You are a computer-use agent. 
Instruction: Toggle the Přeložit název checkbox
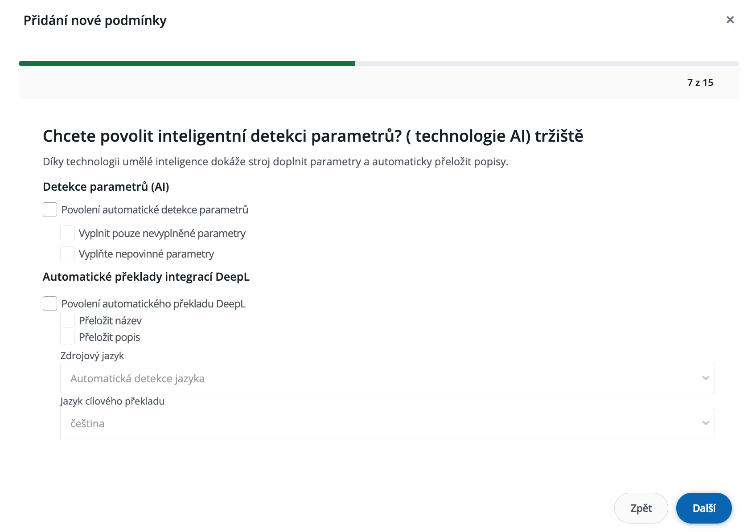coord(67,320)
